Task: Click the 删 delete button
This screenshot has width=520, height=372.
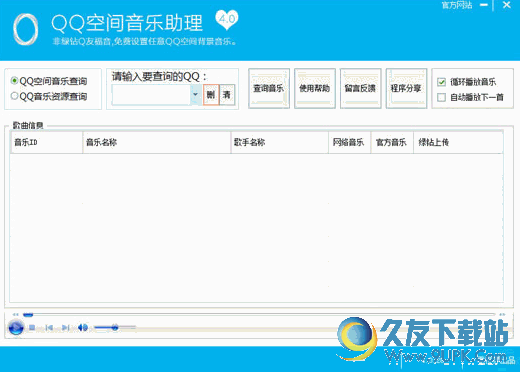Action: (x=211, y=95)
